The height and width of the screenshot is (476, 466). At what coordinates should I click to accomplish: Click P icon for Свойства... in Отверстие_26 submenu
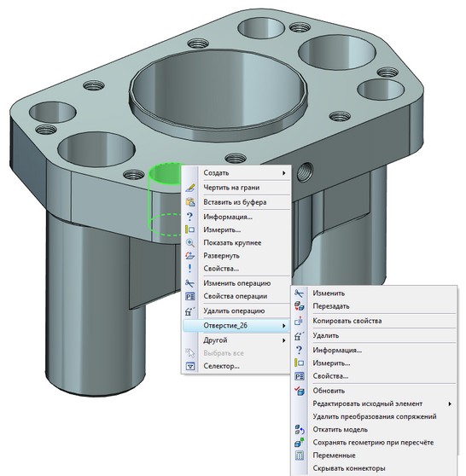300,376
